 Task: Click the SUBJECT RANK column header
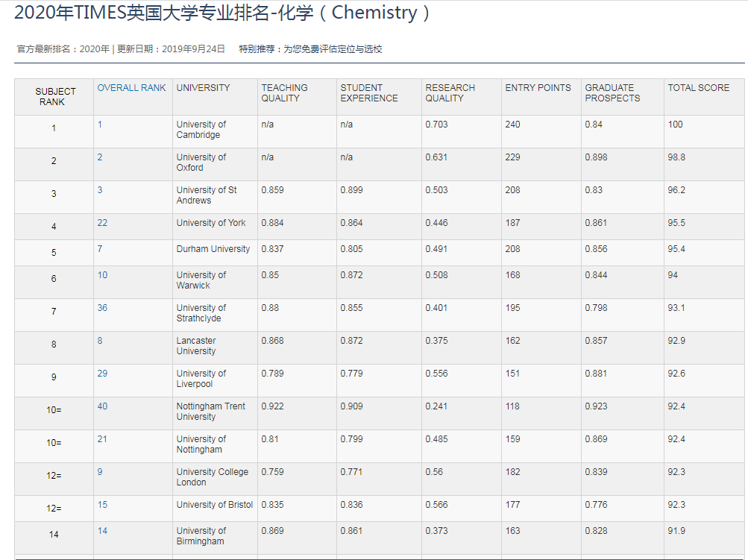[x=54, y=96]
